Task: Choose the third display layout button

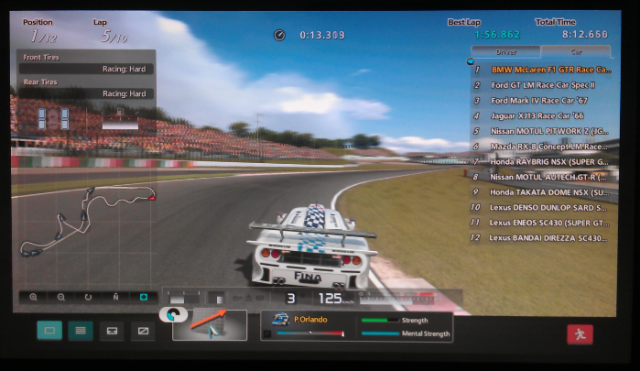Action: pyautogui.click(x=112, y=331)
